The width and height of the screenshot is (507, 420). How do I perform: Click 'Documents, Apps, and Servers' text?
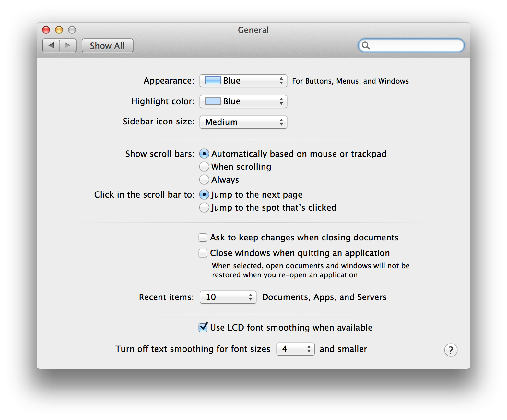324,297
